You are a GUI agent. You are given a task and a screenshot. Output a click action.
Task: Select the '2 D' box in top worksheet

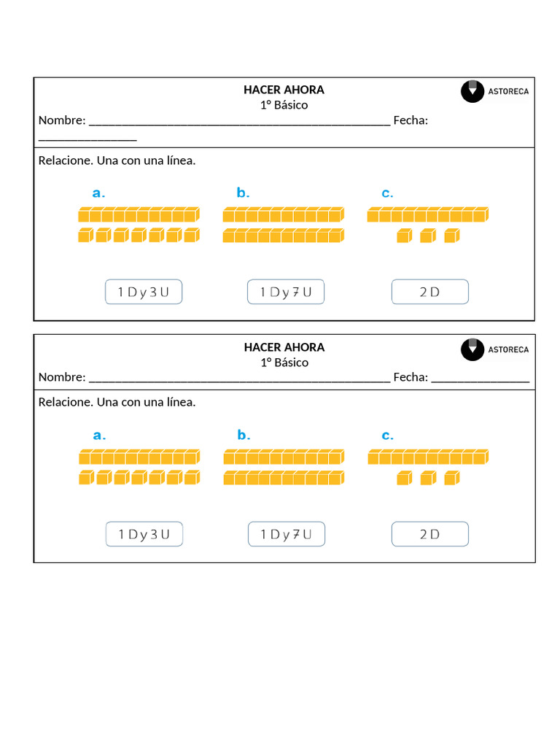click(x=430, y=292)
